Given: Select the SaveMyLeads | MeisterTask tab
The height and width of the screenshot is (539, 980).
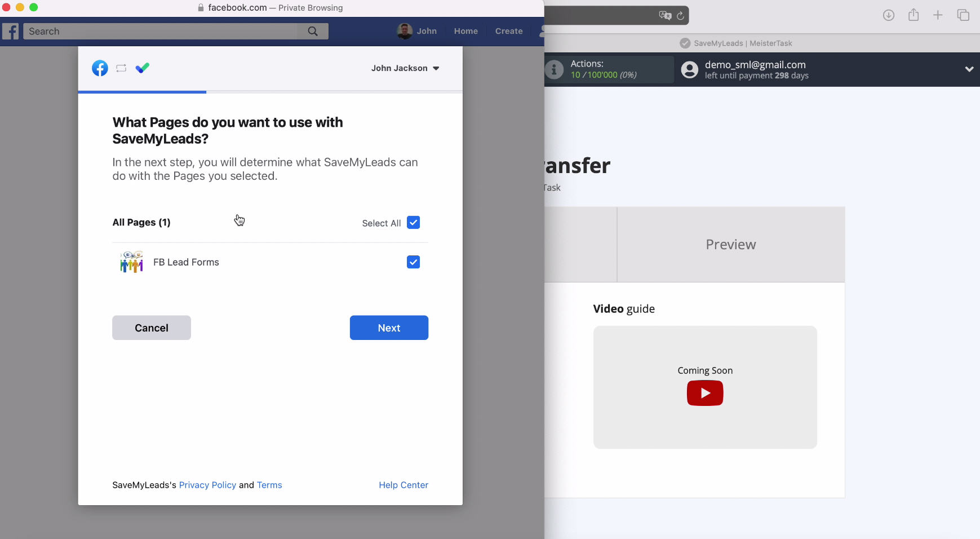Looking at the screenshot, I should (736, 43).
